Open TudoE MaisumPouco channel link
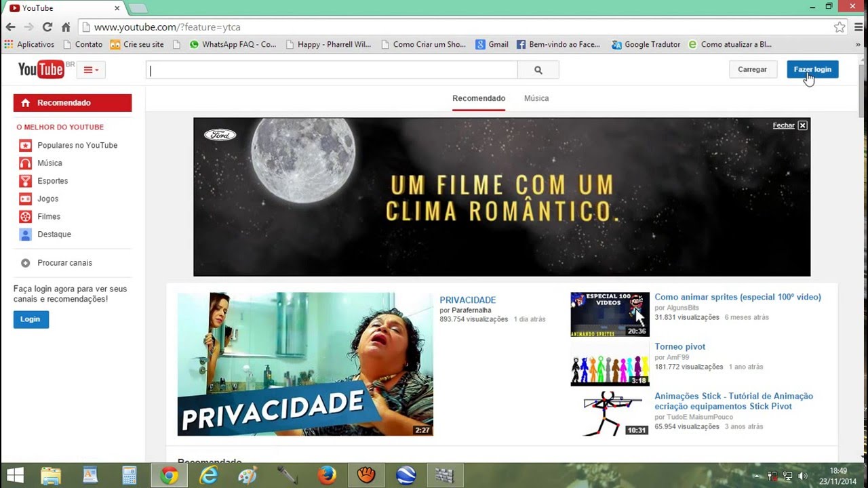Screen dimensions: 868x488 point(701,417)
